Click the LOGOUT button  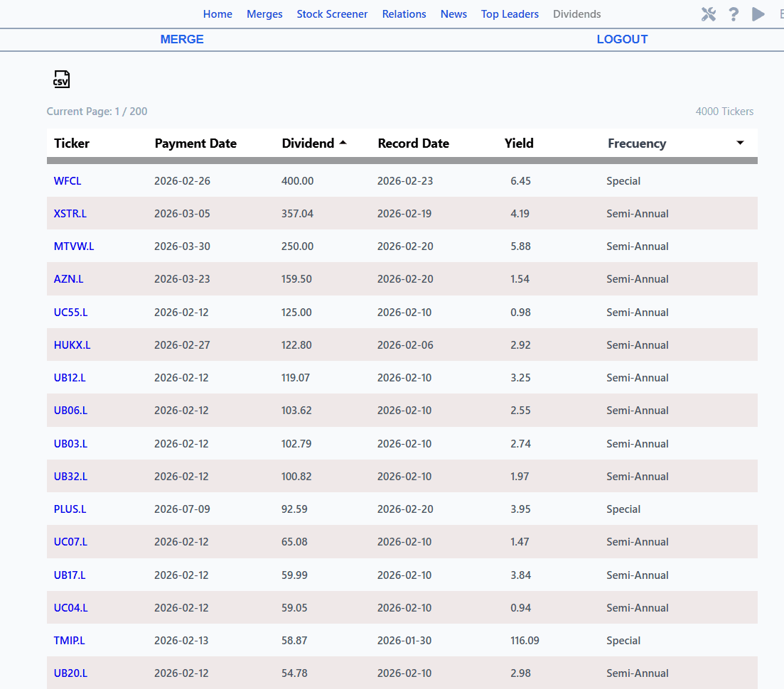622,39
